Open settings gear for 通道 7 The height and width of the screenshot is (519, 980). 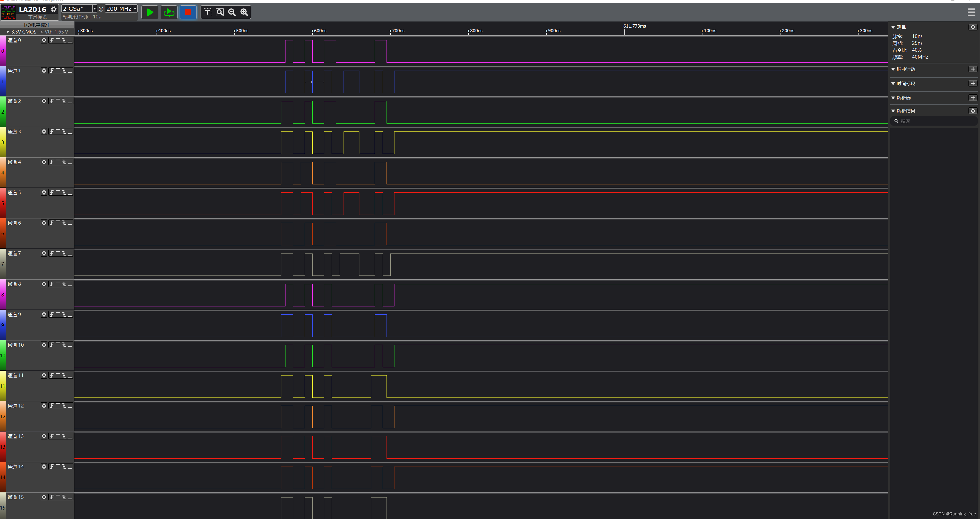44,253
